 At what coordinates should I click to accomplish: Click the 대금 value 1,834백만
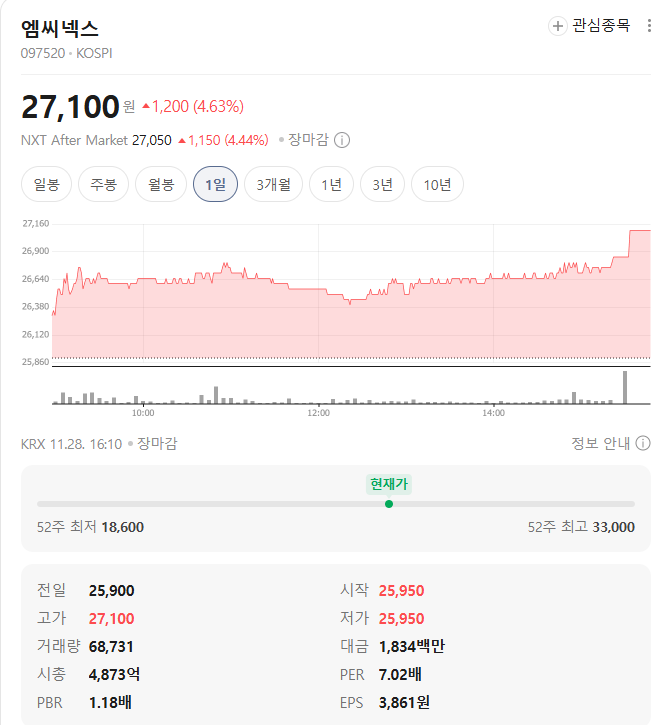[411, 647]
